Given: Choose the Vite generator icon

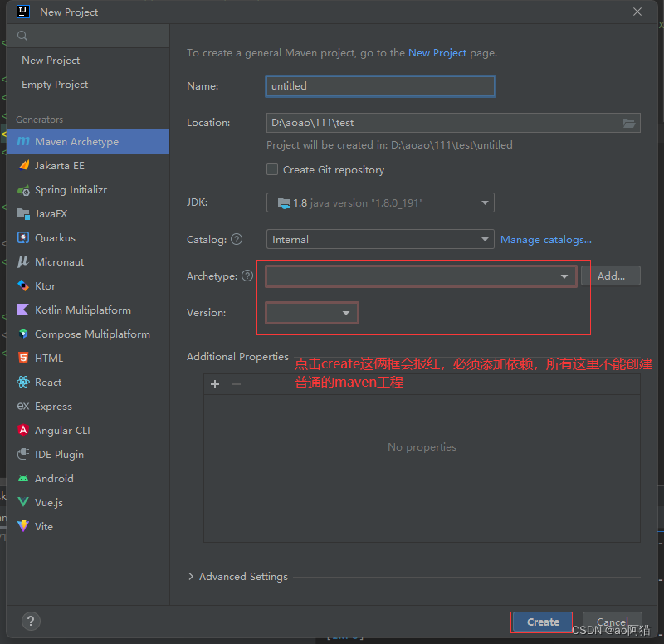Looking at the screenshot, I should tap(23, 526).
